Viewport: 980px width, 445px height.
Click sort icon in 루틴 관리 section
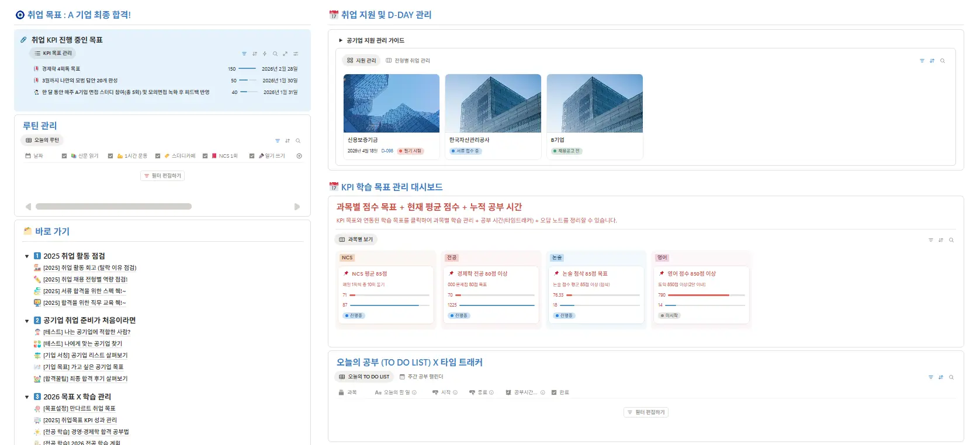(x=288, y=141)
